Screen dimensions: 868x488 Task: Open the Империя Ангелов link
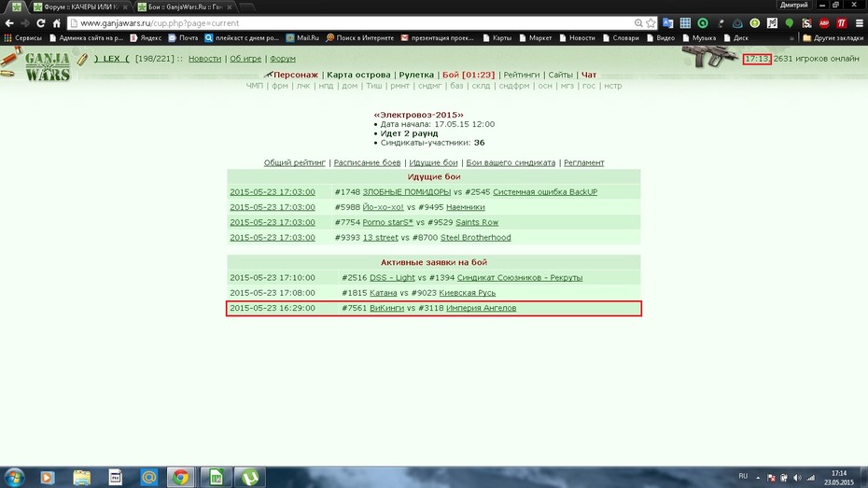481,308
